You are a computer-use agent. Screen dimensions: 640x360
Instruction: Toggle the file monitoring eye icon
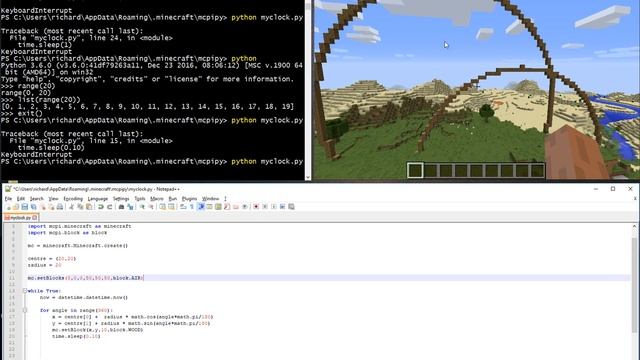(x=244, y=207)
